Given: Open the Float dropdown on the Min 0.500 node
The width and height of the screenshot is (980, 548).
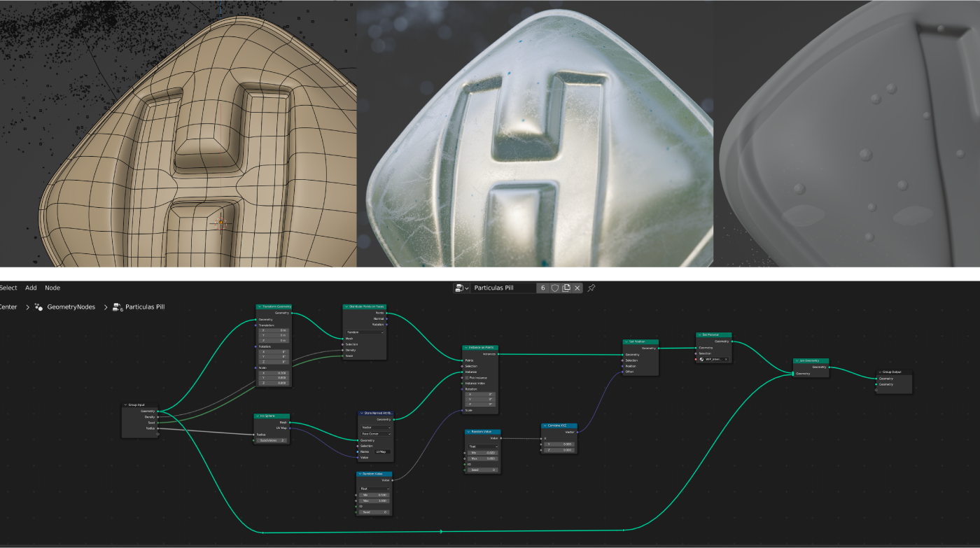Looking at the screenshot, I should tap(375, 489).
